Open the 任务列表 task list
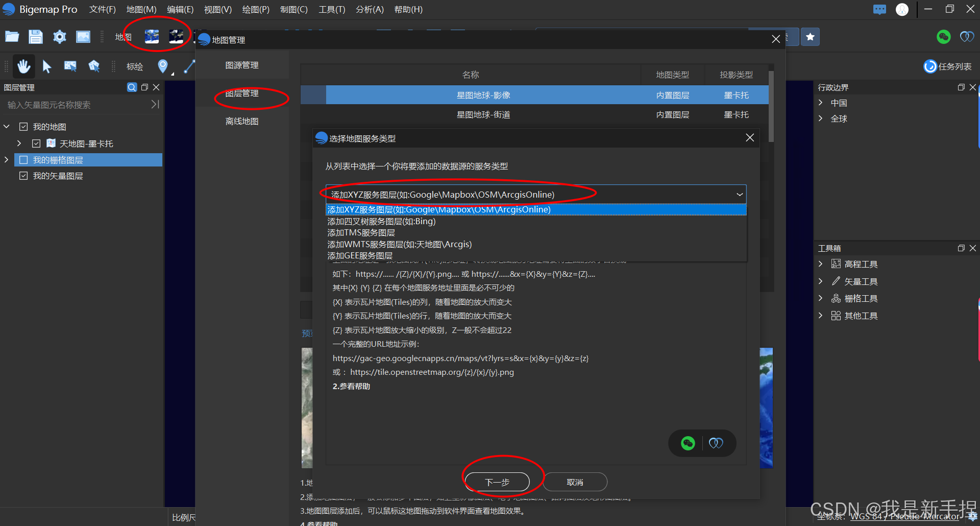The image size is (980, 526). (x=948, y=66)
